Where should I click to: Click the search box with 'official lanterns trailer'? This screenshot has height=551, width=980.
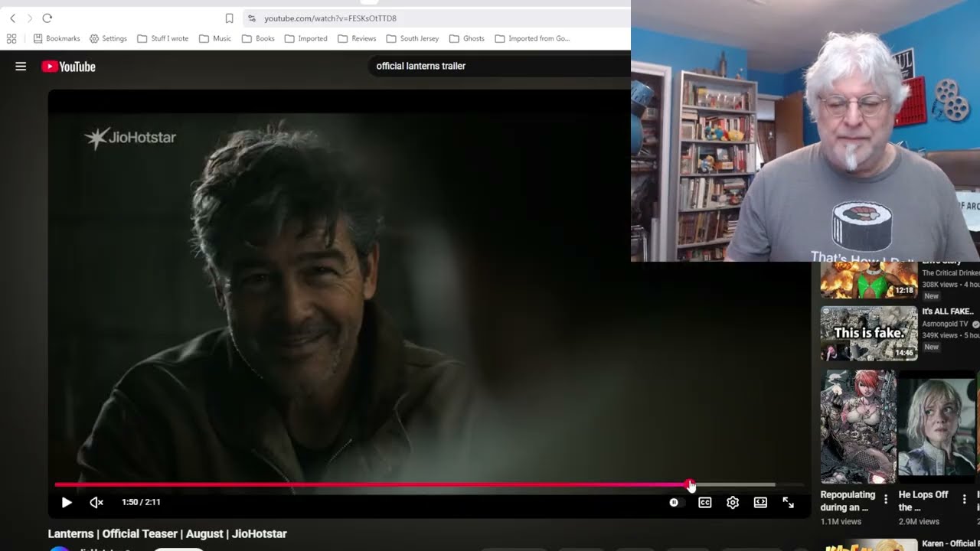click(x=498, y=66)
